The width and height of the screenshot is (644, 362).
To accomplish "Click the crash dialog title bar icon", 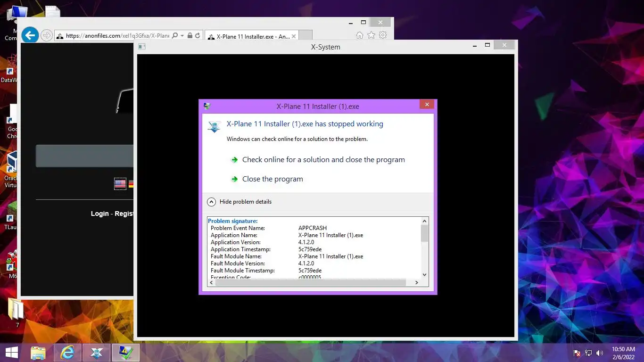I will pos(206,106).
